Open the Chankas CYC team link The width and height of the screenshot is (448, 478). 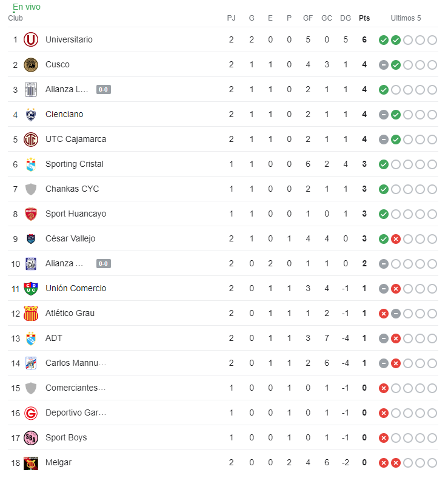72,189
